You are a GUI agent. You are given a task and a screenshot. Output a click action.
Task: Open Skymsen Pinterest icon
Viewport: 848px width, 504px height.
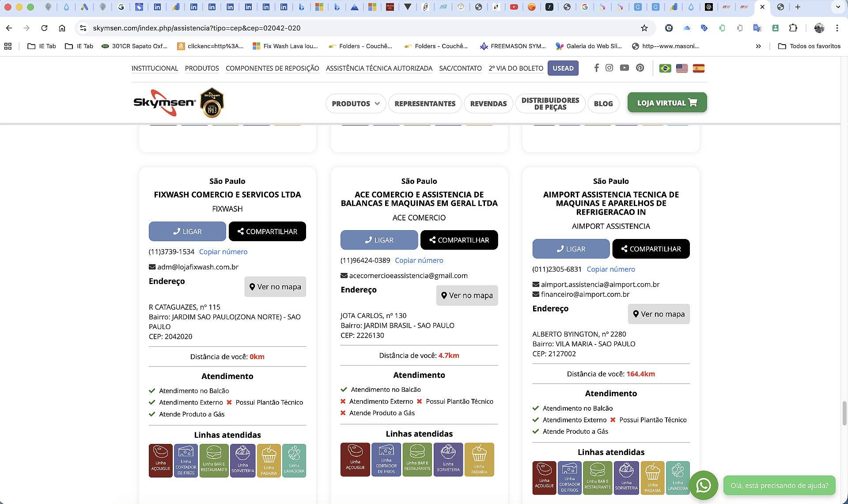(640, 68)
